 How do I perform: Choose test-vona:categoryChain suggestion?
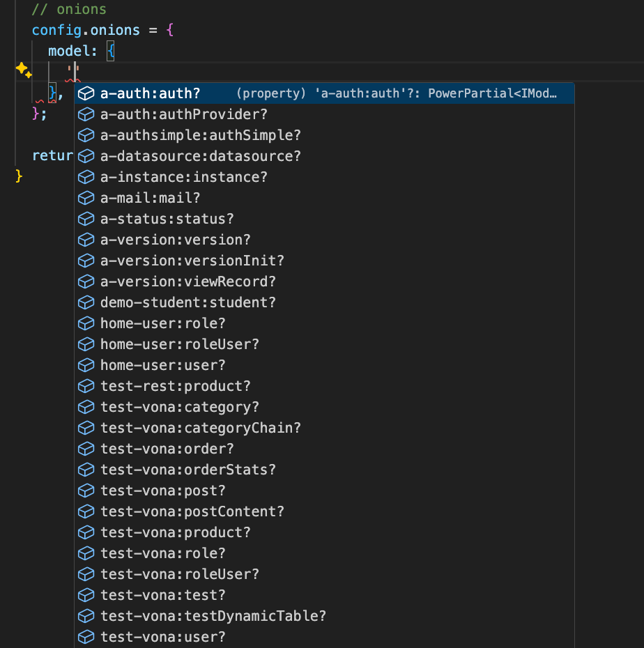coord(201,428)
